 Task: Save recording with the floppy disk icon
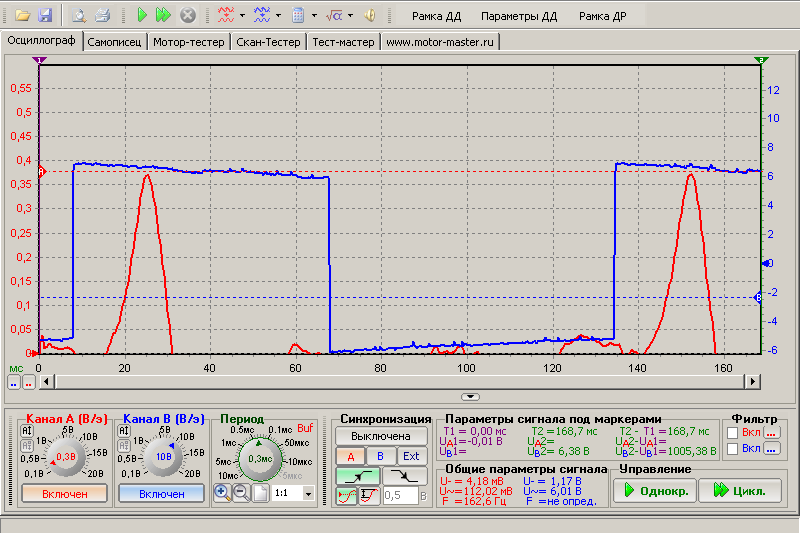tap(45, 15)
